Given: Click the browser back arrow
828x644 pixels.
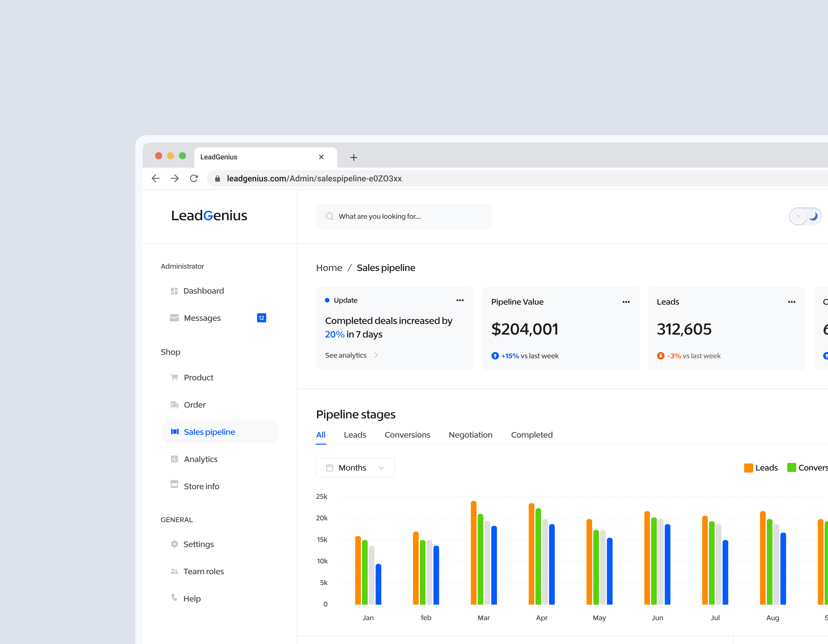Looking at the screenshot, I should pos(155,178).
